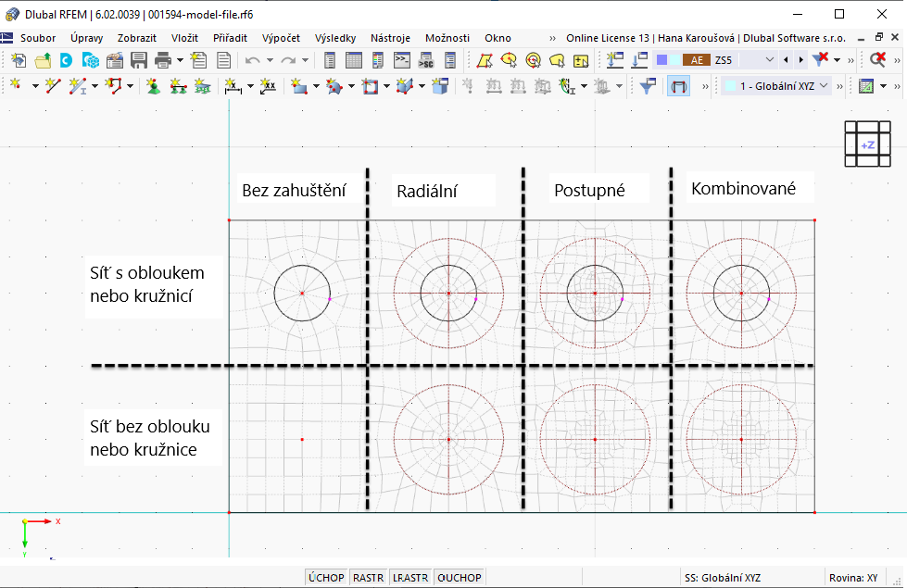Open the tables grid icon
Screen dimensions: 907x588
coord(353,60)
